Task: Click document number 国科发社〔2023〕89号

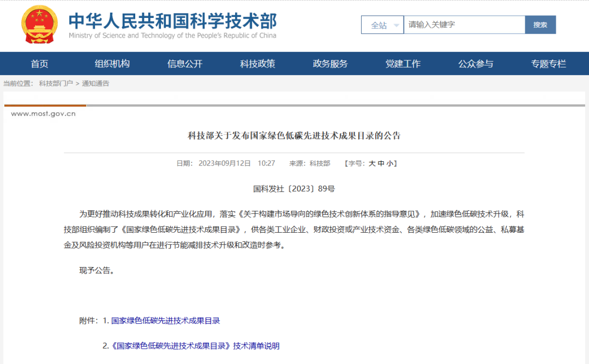Action: tap(294, 189)
